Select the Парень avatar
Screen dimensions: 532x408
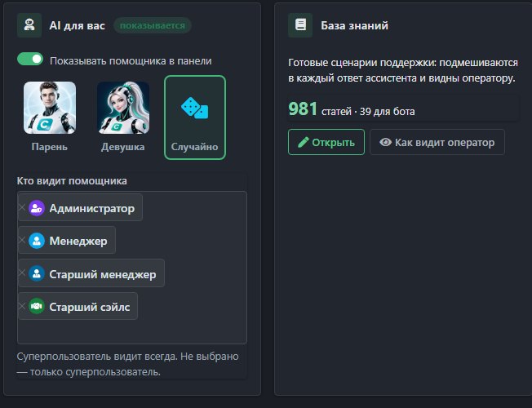tap(50, 108)
